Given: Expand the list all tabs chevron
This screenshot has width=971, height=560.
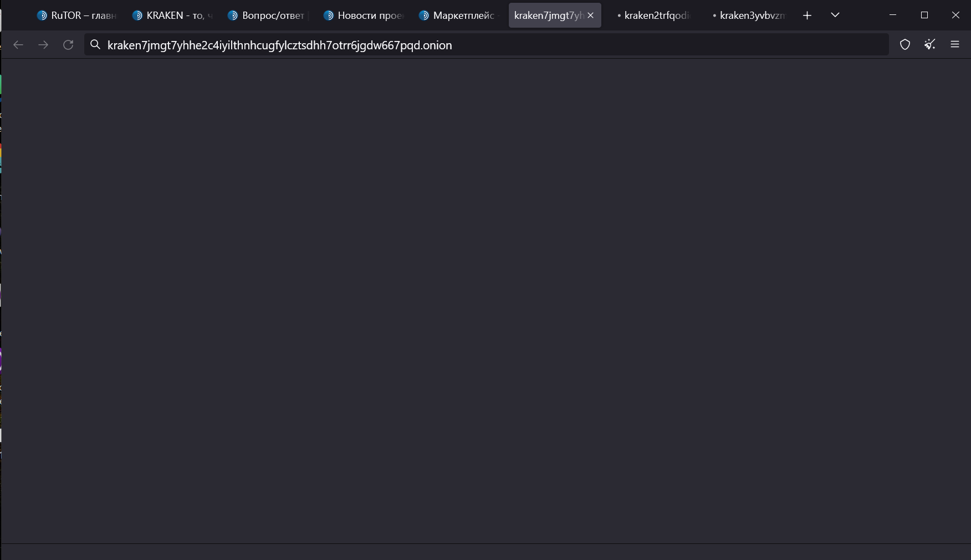Looking at the screenshot, I should 835,16.
